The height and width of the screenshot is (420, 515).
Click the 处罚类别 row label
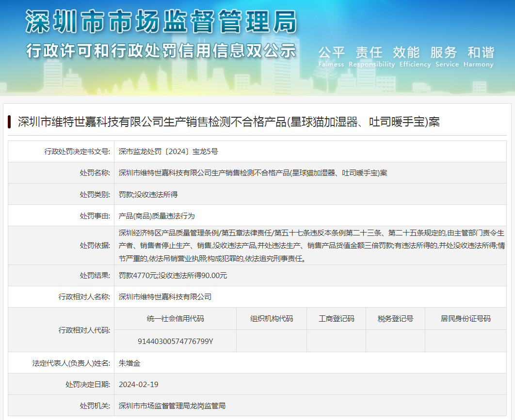95,195
